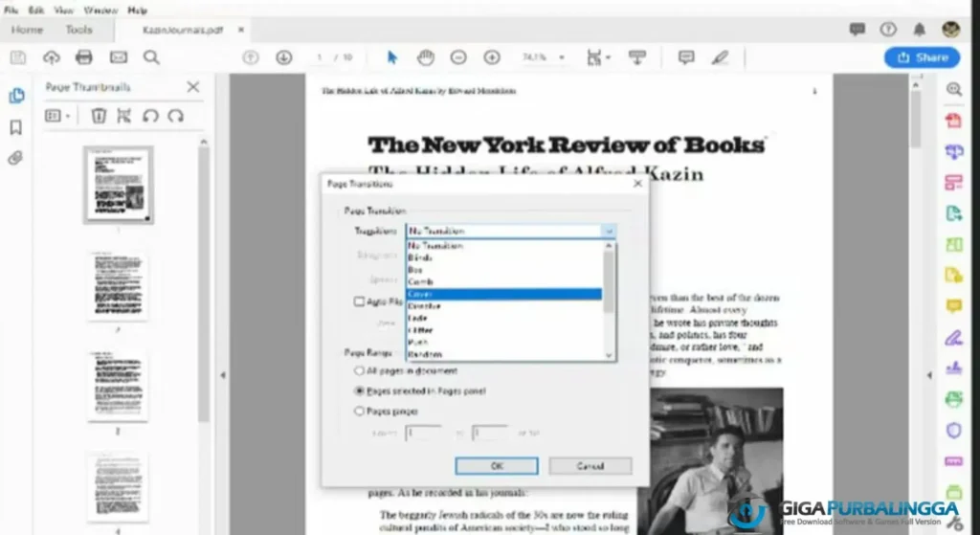Click OK in Page Transitions dialog
This screenshot has width=980, height=535.
click(497, 466)
